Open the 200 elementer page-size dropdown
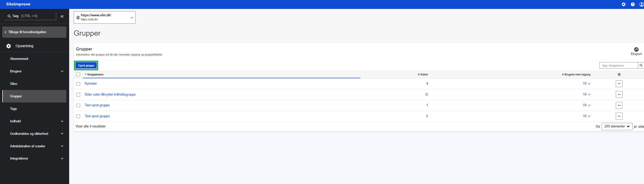Image resolution: width=644 pixels, height=184 pixels. point(617,126)
